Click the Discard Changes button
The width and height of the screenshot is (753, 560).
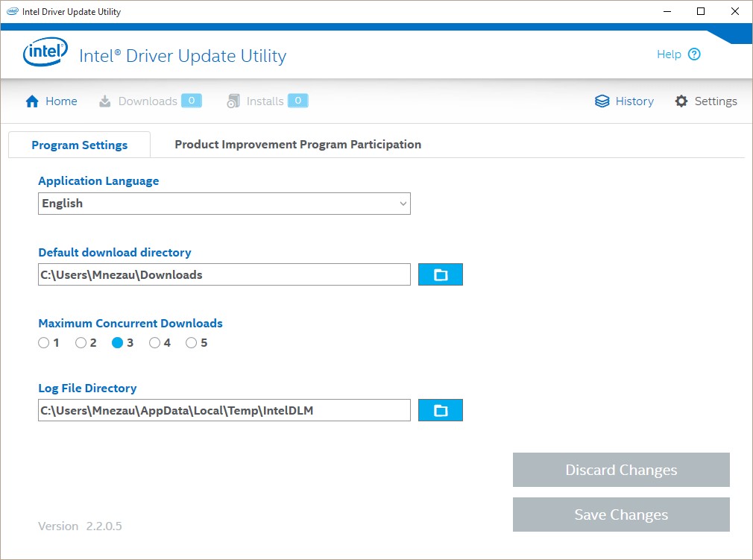[x=621, y=470]
